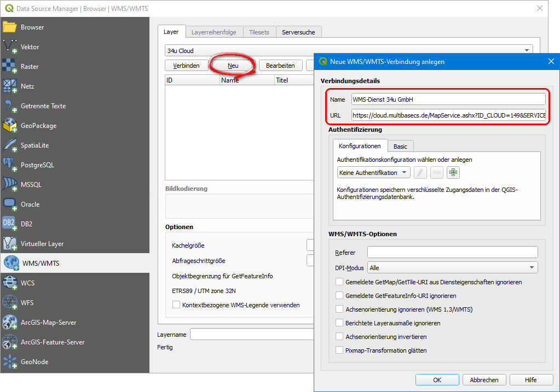Select the GeoNode source icon
560x392 pixels.
pos(10,362)
